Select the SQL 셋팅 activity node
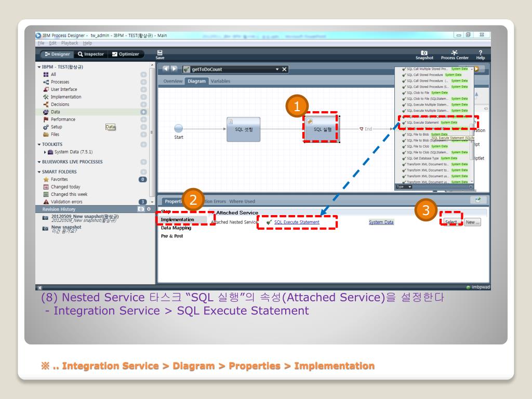532x399 pixels. pyautogui.click(x=243, y=129)
